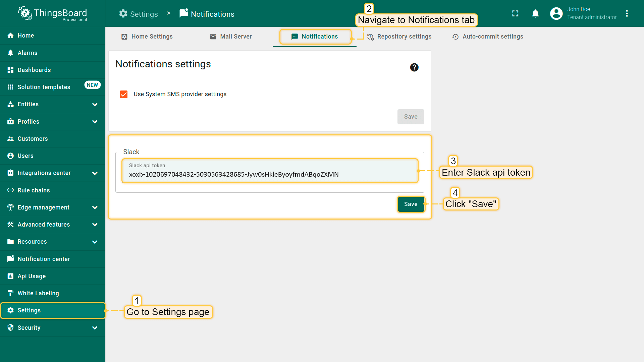Click the John Doe profile avatar
This screenshot has height=362, width=644.
coord(556,13)
